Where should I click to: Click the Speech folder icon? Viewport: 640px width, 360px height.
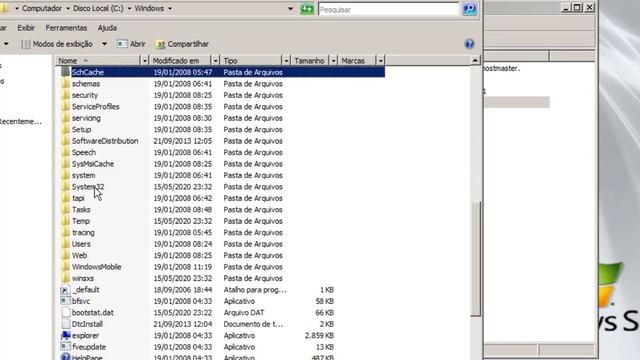(x=65, y=152)
